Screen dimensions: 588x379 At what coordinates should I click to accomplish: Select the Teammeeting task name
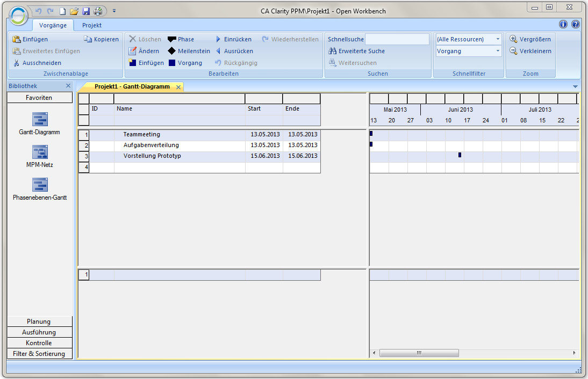(x=142, y=134)
